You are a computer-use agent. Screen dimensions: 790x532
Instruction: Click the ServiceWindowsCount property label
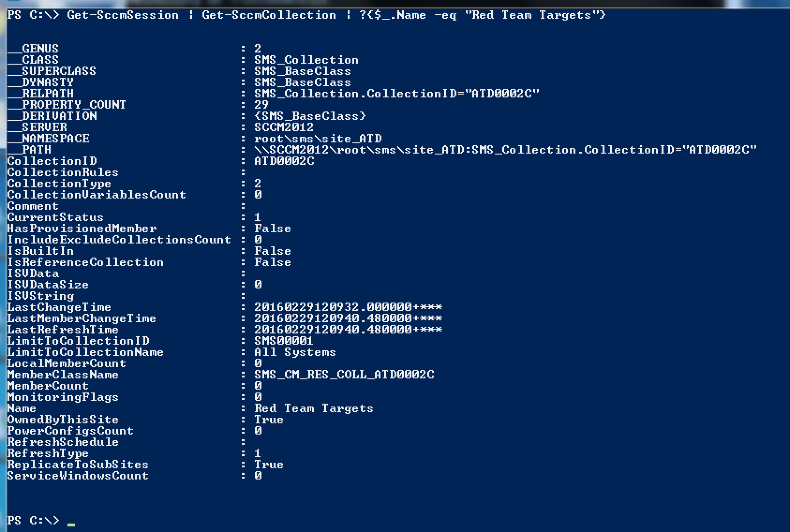coord(78,476)
